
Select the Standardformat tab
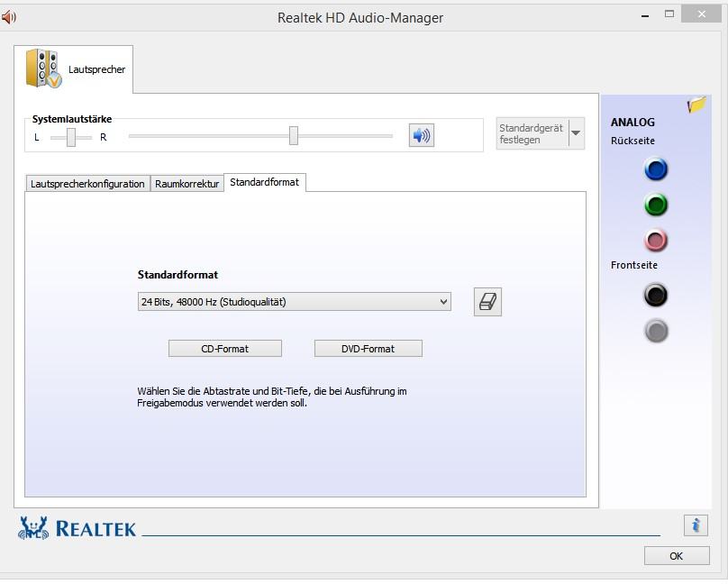click(265, 182)
